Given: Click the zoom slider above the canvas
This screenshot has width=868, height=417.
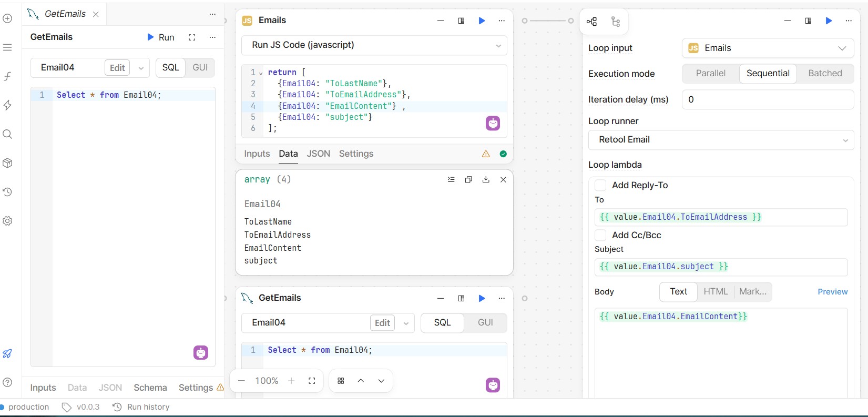Looking at the screenshot, I should [x=547, y=21].
